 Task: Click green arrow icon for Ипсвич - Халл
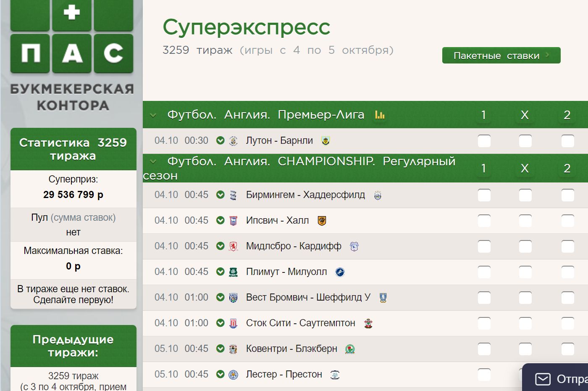tap(220, 220)
